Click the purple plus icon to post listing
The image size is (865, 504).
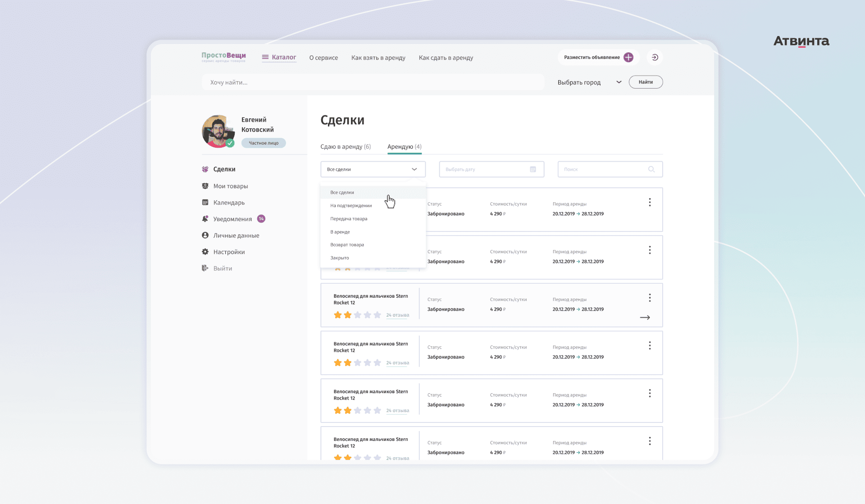[628, 57]
